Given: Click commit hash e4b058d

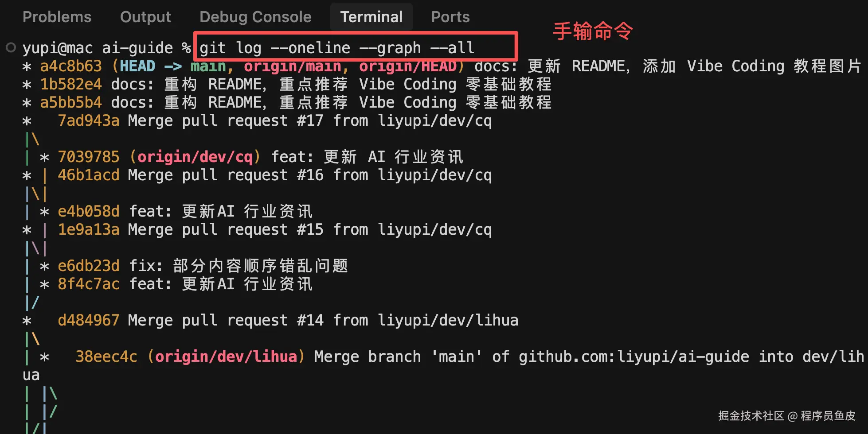Looking at the screenshot, I should point(89,211).
